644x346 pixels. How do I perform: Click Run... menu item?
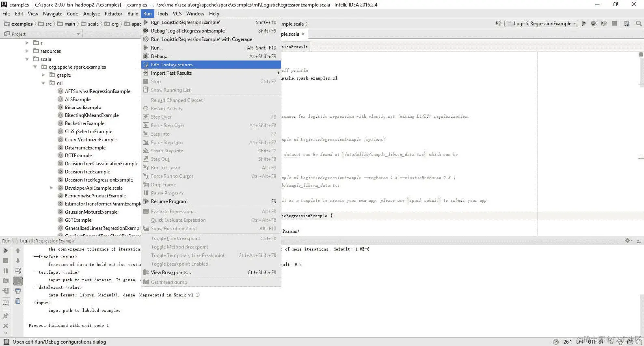(x=211, y=48)
